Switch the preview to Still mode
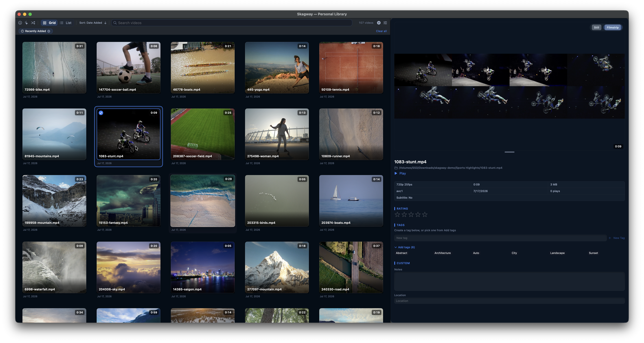 [x=596, y=28]
